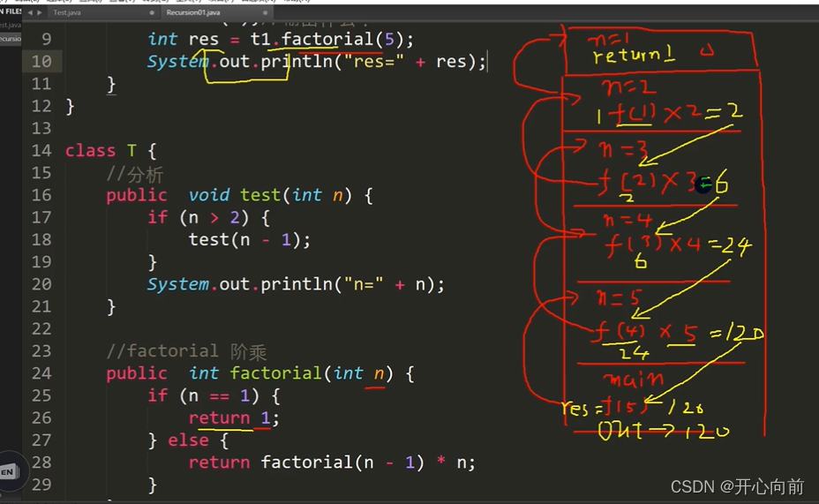Click line number 24 in the gutter
This screenshot has width=819, height=504.
pyautogui.click(x=41, y=373)
